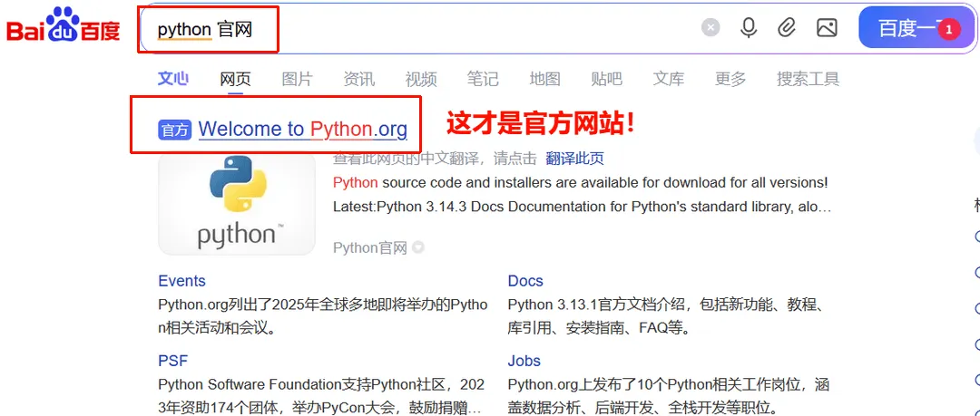Open image search with the picture icon
The image size is (980, 416).
(827, 27)
